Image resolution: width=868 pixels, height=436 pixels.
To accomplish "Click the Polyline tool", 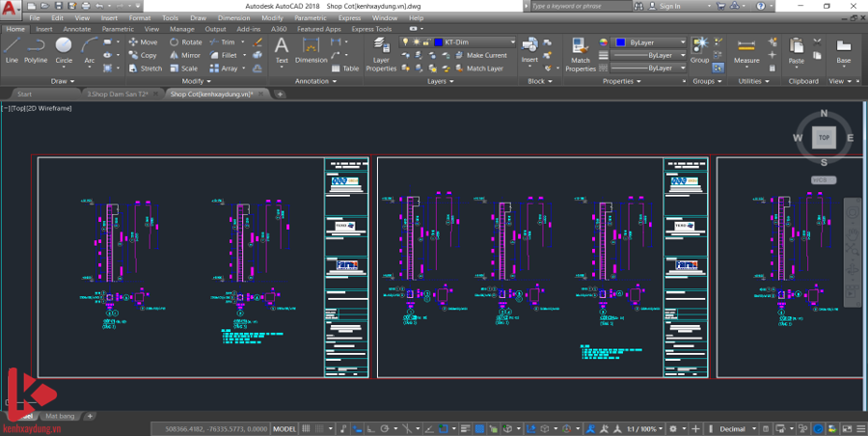I will [x=36, y=49].
